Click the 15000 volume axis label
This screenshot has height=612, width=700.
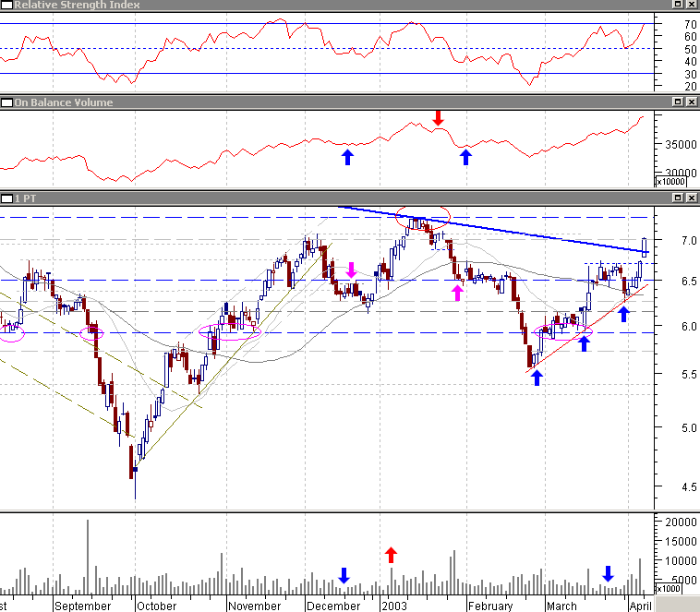(681, 542)
